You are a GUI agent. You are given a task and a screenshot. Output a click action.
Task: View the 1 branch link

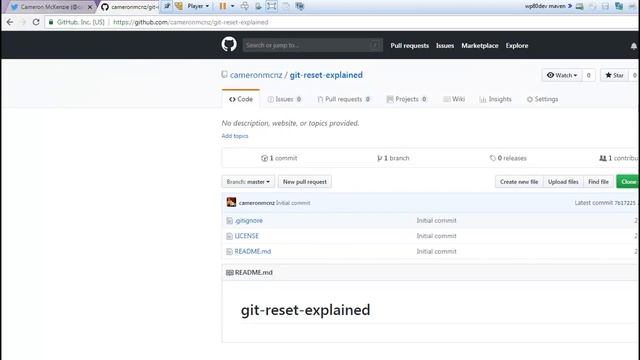[393, 158]
